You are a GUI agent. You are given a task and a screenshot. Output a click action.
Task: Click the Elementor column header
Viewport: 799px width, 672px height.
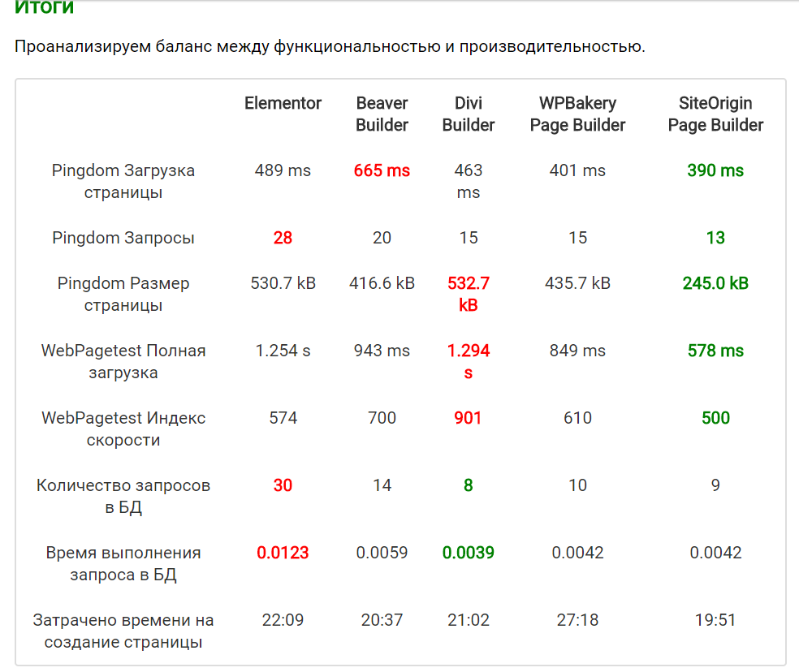tap(283, 103)
